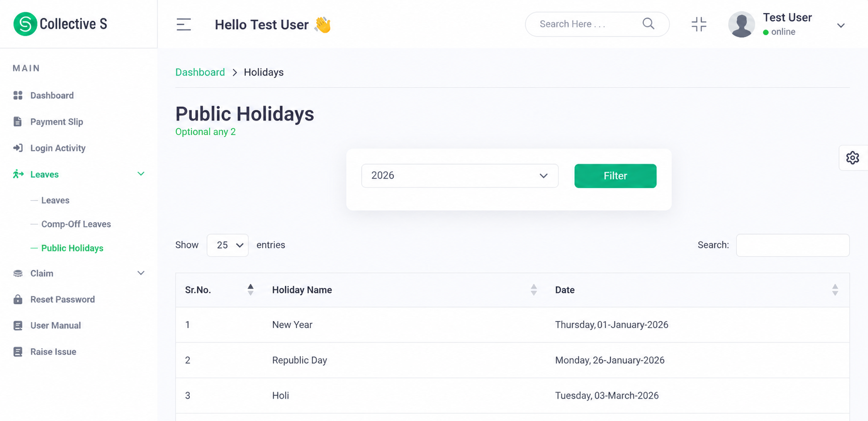Open Raise Issue in sidebar
The image size is (868, 421).
(53, 352)
